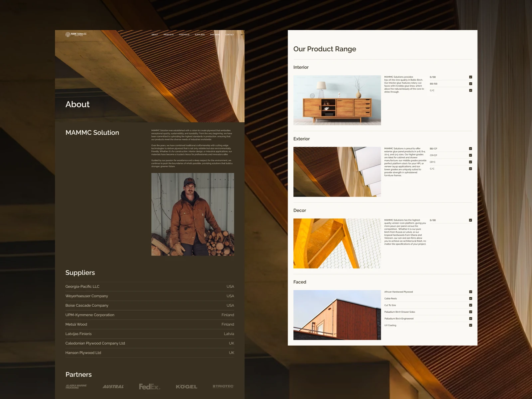Toggle the Exterior CP/CP checkbox

471,155
